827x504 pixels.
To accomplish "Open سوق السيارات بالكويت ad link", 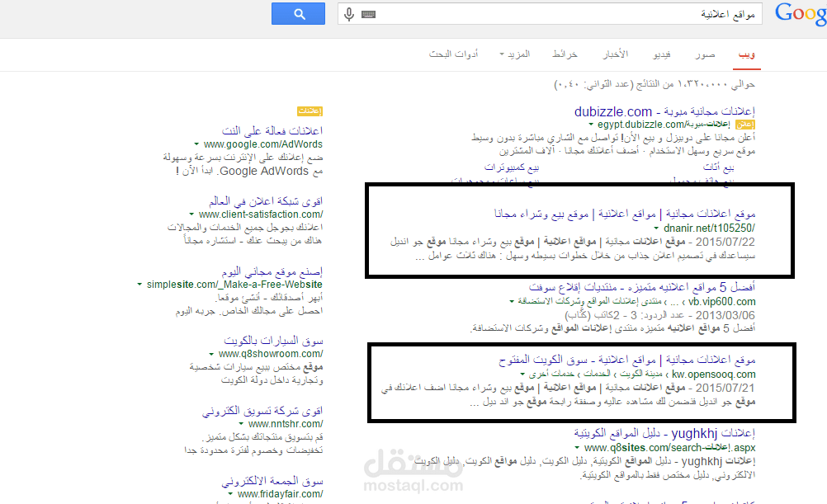I will (x=273, y=341).
